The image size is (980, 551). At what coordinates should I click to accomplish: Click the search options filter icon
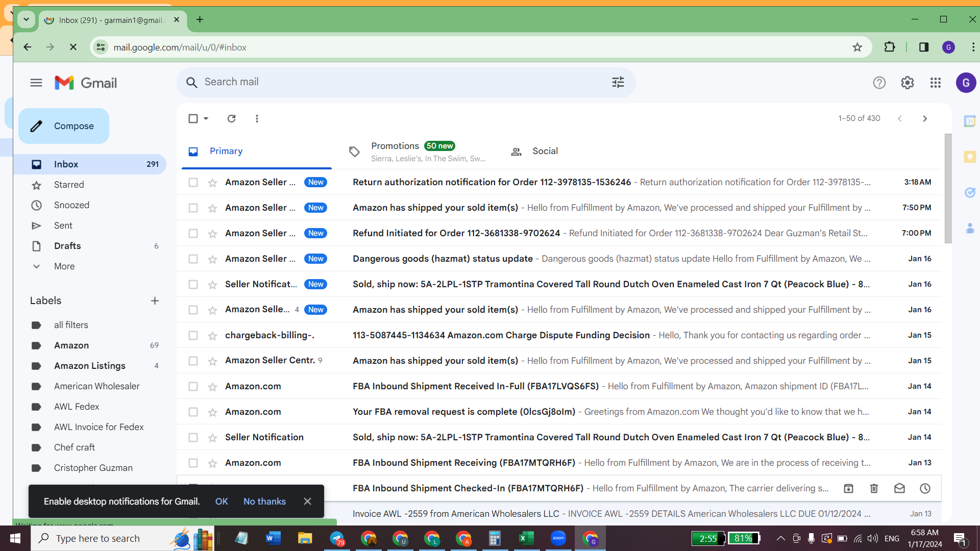pos(618,82)
